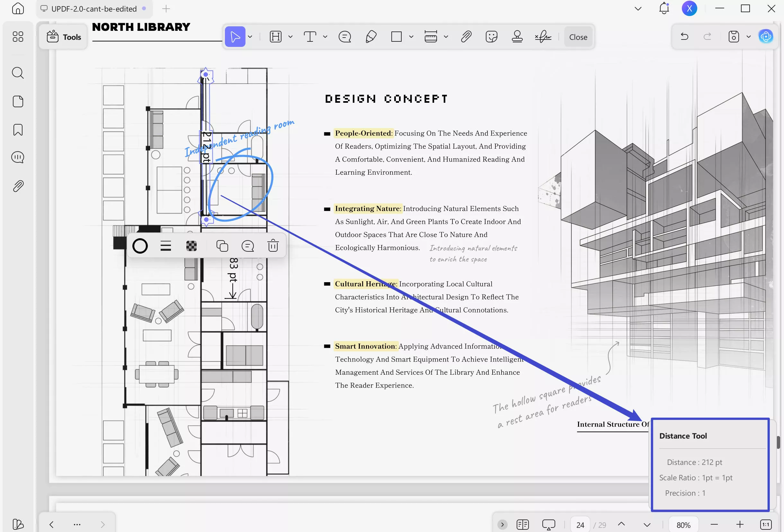Click the Close button in toolbar
This screenshot has height=532, width=784.
[x=578, y=37]
